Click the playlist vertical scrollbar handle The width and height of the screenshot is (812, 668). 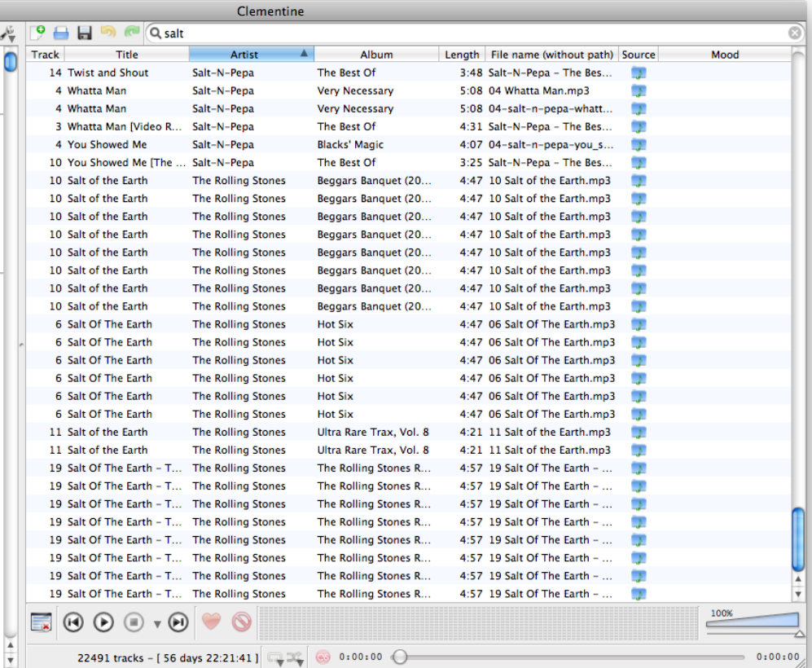click(798, 539)
